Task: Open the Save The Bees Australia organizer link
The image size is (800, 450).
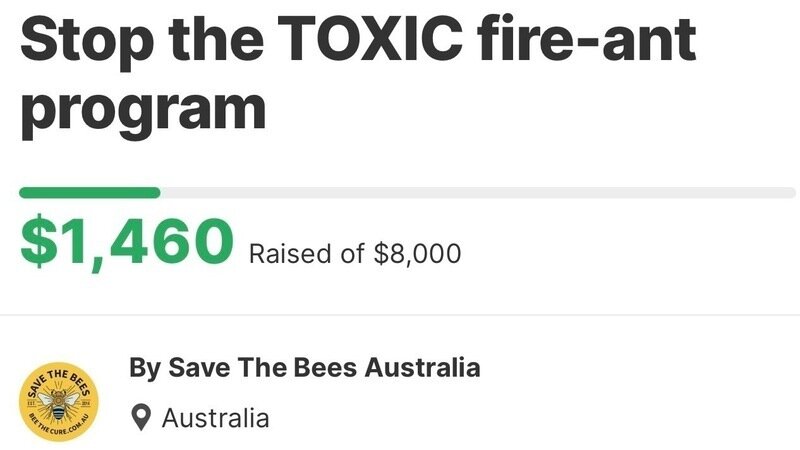Action: pyautogui.click(x=305, y=368)
